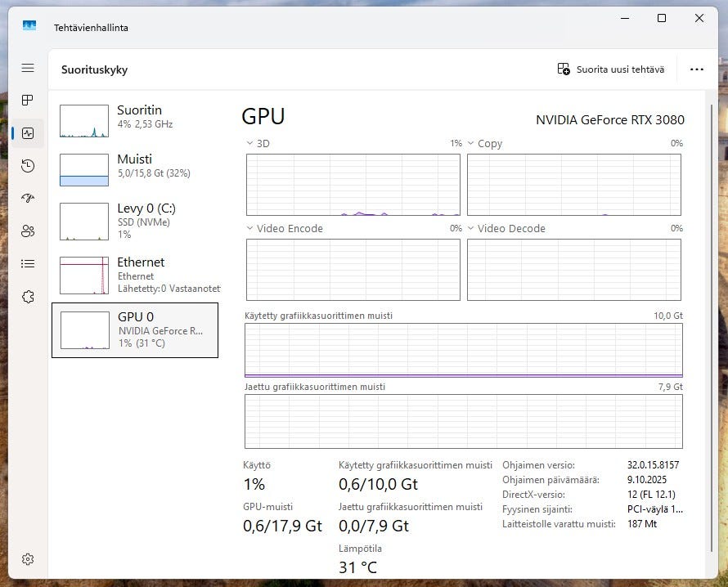Viewport: 728px width, 587px height.
Task: Open the Services page icon
Action: coord(28,297)
